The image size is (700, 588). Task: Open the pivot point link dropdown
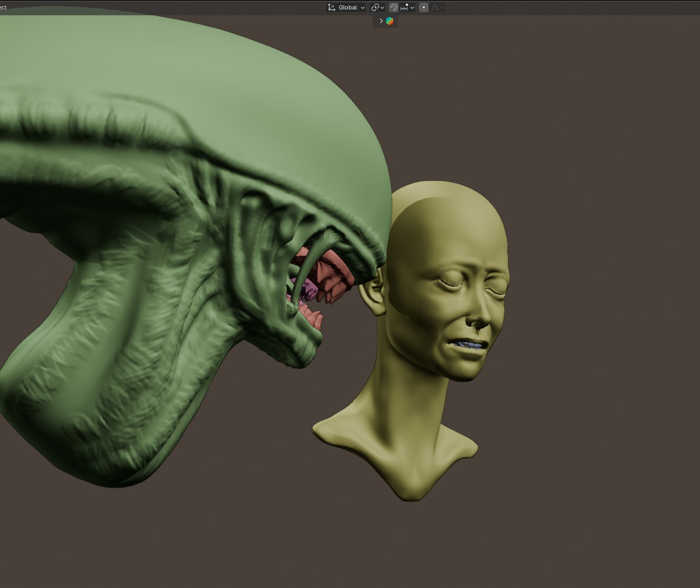377,7
